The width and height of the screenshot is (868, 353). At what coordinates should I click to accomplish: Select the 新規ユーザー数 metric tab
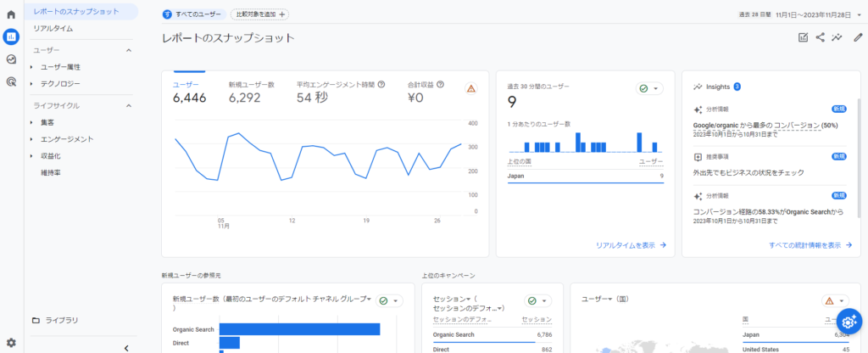(x=251, y=85)
